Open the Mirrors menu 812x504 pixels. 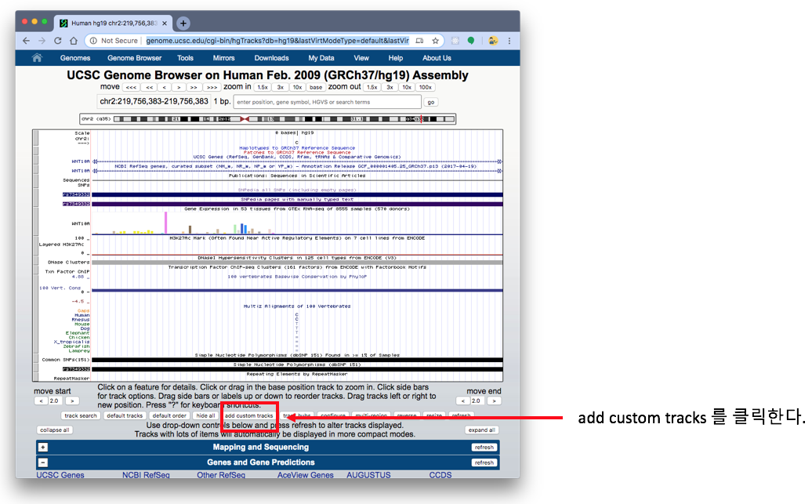(x=223, y=58)
